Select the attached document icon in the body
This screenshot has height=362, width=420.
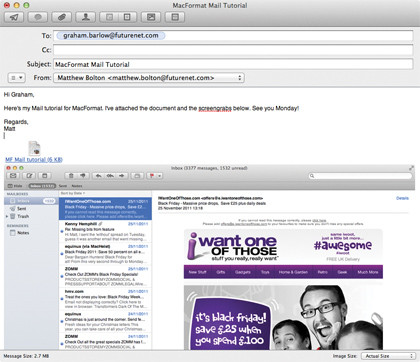coord(34,148)
